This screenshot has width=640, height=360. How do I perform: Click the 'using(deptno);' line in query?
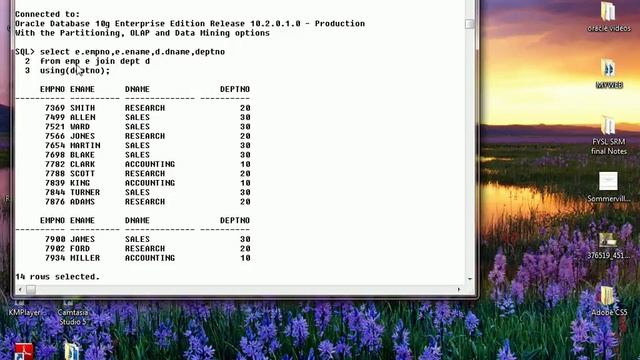coord(75,71)
